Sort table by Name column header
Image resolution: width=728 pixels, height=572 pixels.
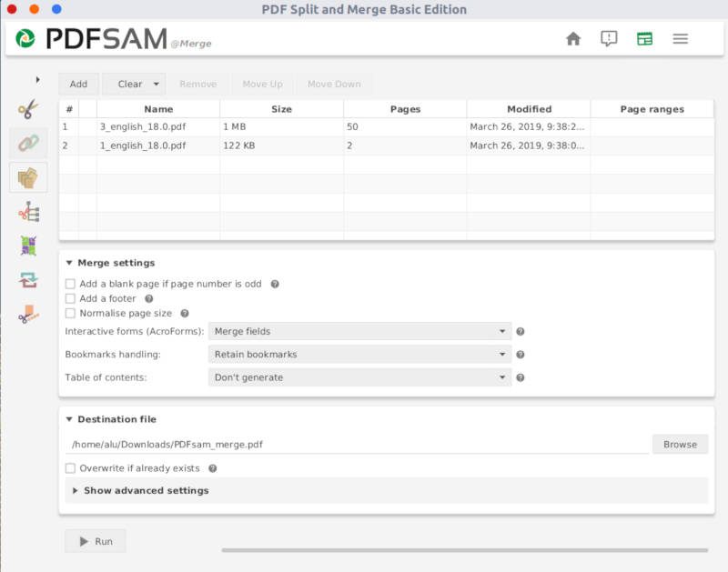[x=158, y=109]
